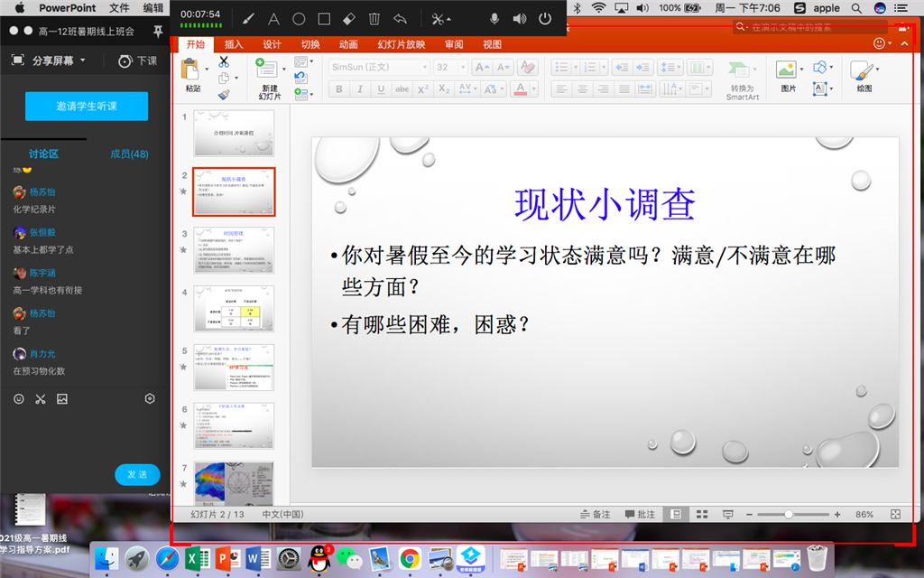This screenshot has width=924, height=578.
Task: Toggle bold formatting in the ribbon
Action: point(339,89)
